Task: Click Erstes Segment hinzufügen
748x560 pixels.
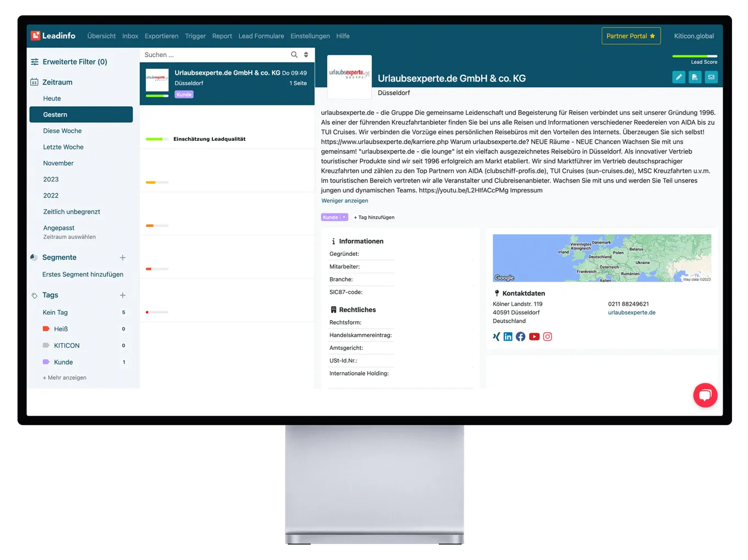Action: [x=82, y=274]
